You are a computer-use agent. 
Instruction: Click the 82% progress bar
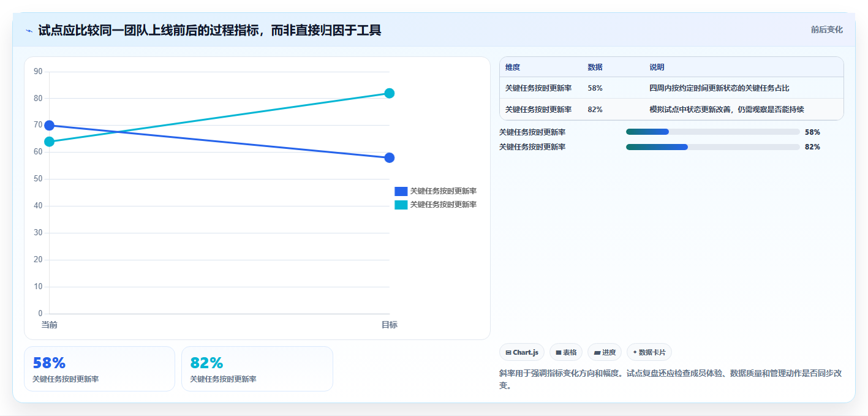coord(713,146)
